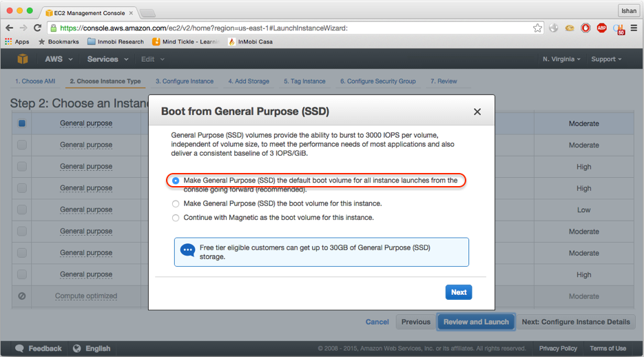Open the Edit dropdown in AWS header
The height and width of the screenshot is (357, 644).
tap(152, 59)
